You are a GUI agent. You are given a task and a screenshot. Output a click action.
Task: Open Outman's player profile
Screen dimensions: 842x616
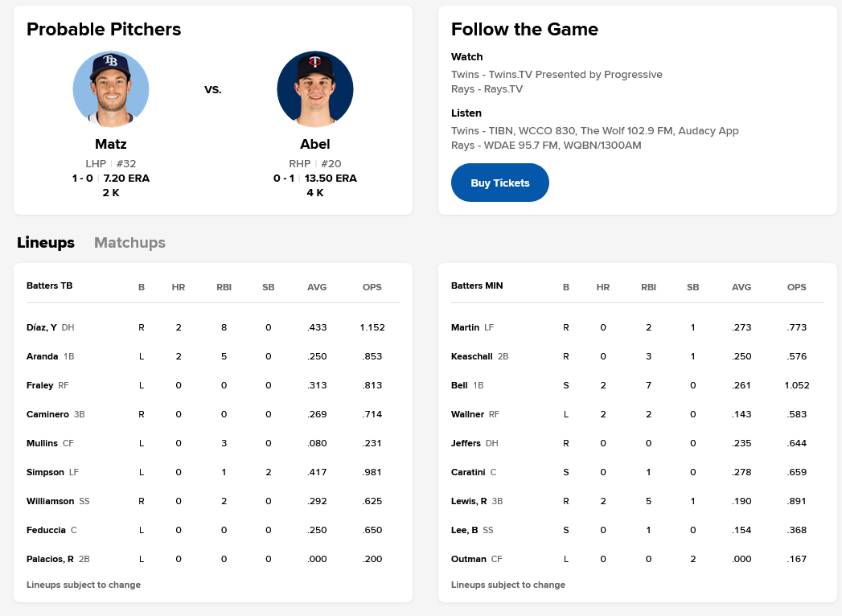pyautogui.click(x=469, y=559)
